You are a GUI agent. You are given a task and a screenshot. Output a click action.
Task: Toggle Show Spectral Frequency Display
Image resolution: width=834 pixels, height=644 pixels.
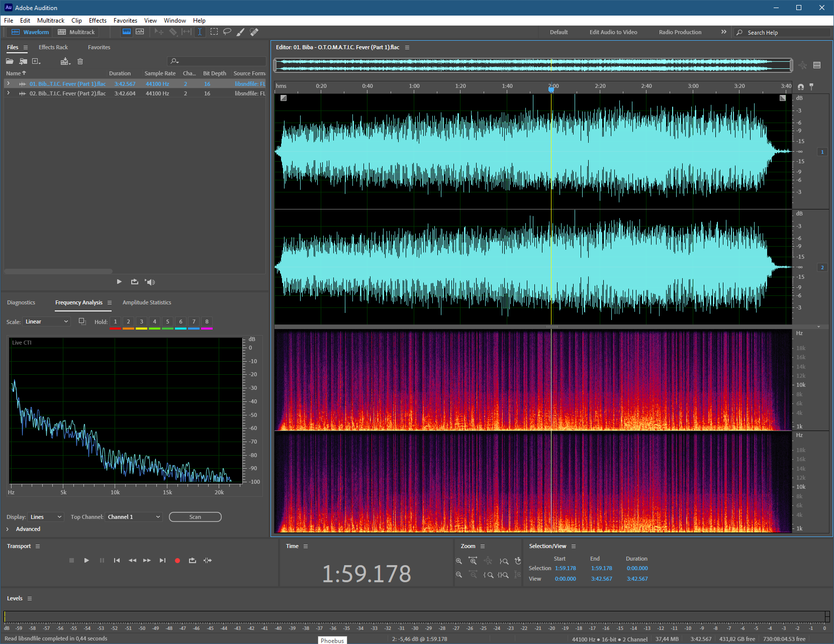click(x=127, y=32)
